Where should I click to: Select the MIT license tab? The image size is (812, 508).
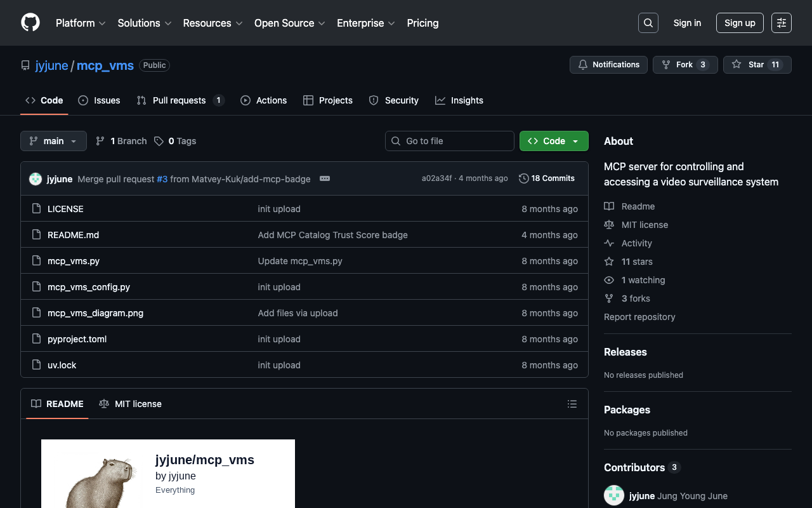[131, 404]
